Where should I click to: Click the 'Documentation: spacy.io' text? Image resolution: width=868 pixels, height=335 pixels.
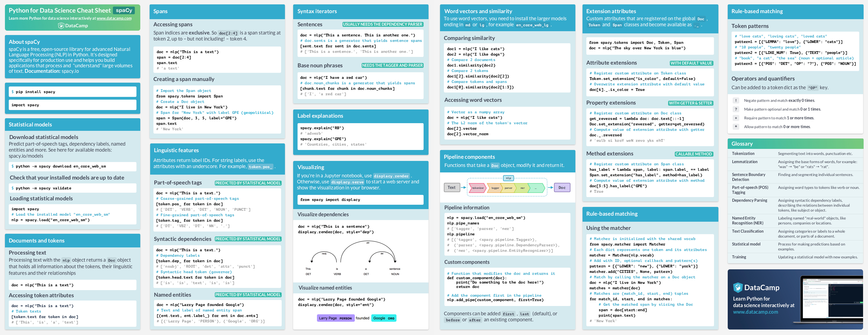pos(52,71)
